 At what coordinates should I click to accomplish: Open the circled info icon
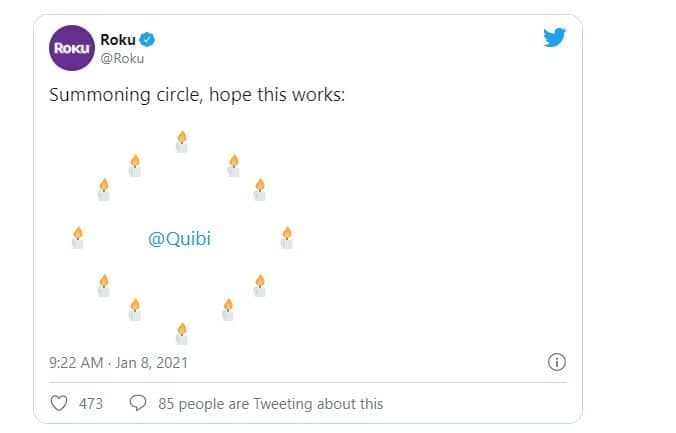557,362
